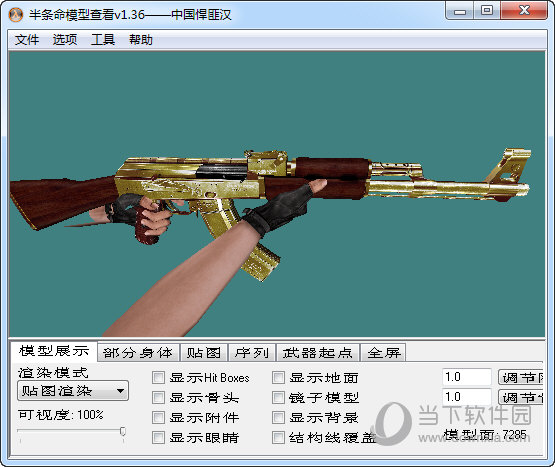
Task: Open the 帮助 menu
Action: [x=141, y=40]
